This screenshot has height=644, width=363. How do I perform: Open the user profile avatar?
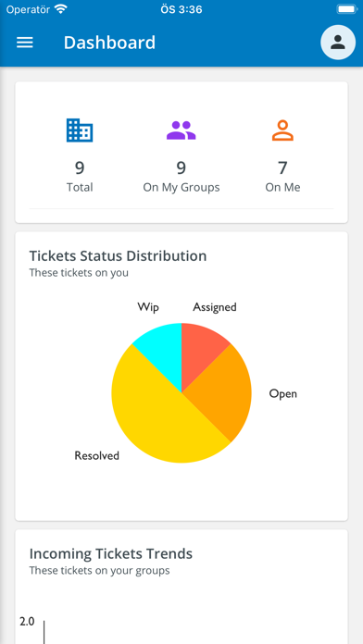coord(338,43)
